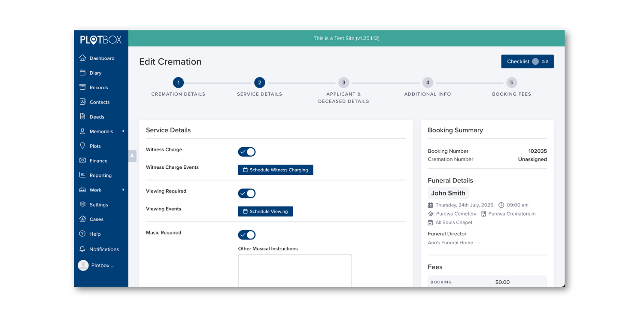Image resolution: width=644 pixels, height=322 pixels.
Task: Go to the Applicant & Deceased Details step
Action: point(343,82)
